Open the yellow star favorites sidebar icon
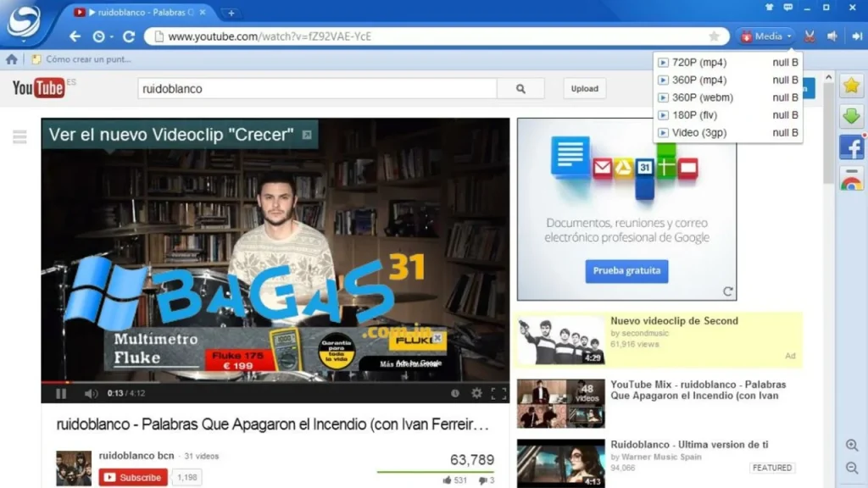The image size is (868, 488). [x=851, y=86]
